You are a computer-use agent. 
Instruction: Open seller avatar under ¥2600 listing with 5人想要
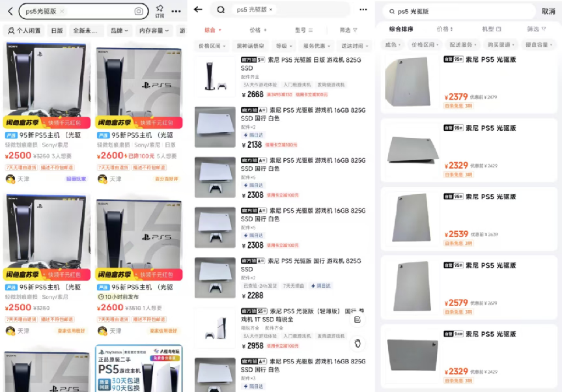[x=102, y=179]
